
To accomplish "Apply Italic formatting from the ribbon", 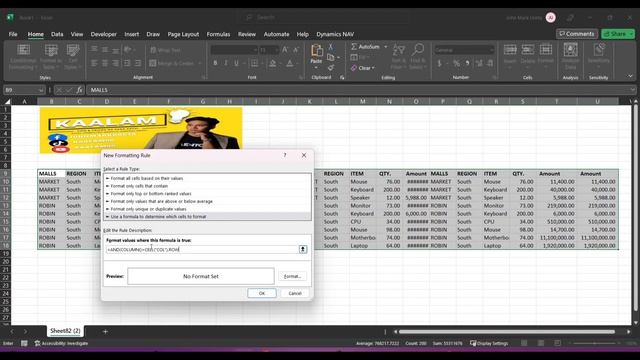I will tap(226, 63).
